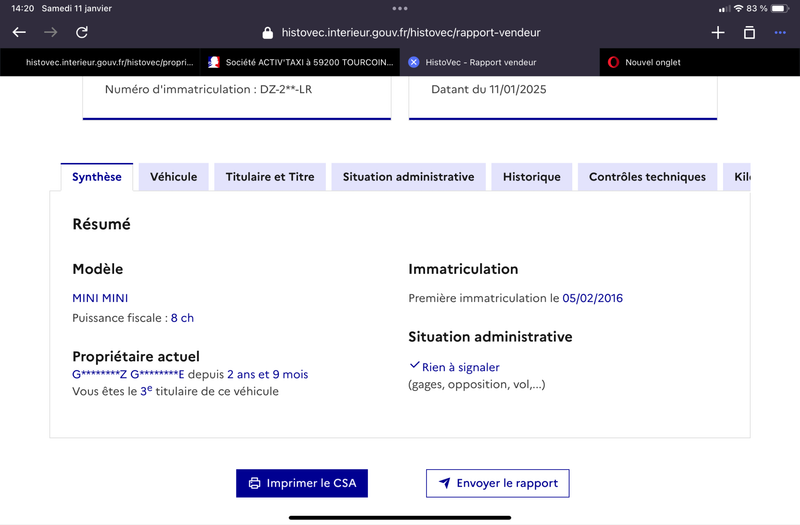
Task: Tap the date Samedi 11 janvier
Action: [x=77, y=8]
